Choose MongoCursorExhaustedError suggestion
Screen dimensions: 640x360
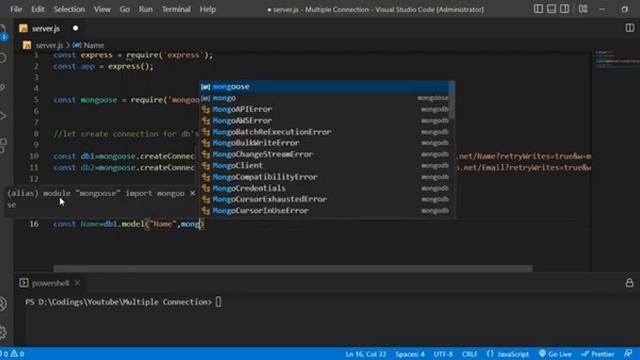click(324, 199)
